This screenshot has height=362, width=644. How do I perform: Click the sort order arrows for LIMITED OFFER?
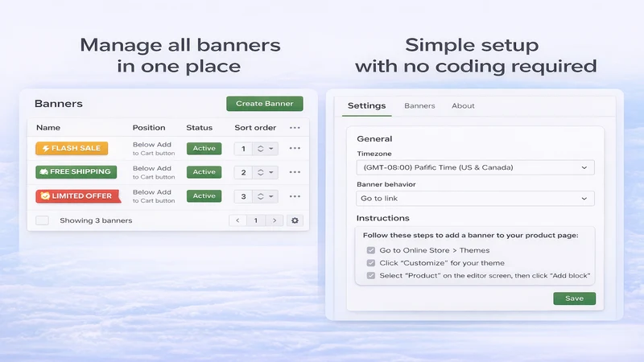260,196
